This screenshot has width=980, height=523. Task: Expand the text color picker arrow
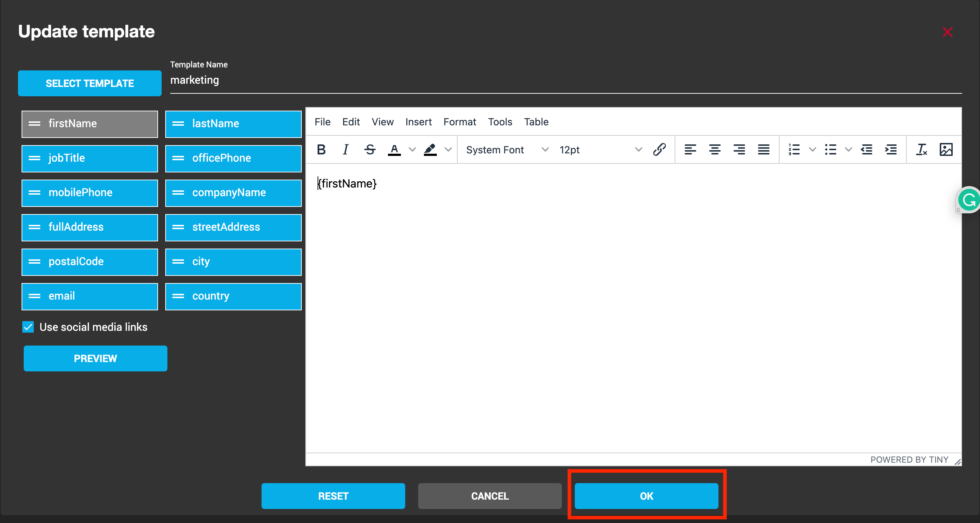(x=412, y=149)
